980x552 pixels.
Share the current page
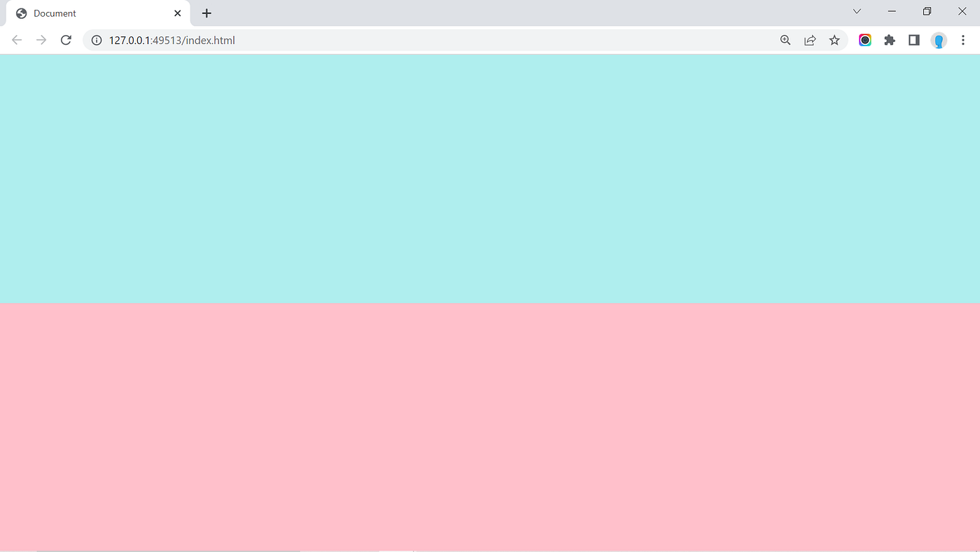[x=810, y=40]
